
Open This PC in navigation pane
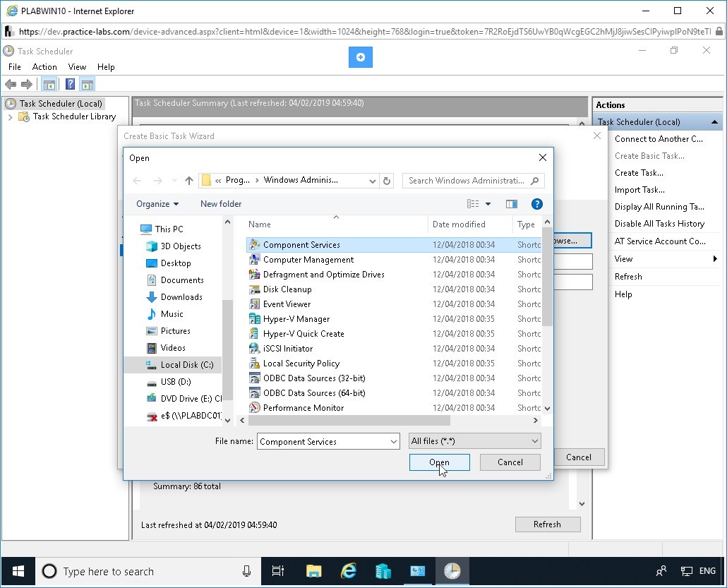click(x=162, y=229)
